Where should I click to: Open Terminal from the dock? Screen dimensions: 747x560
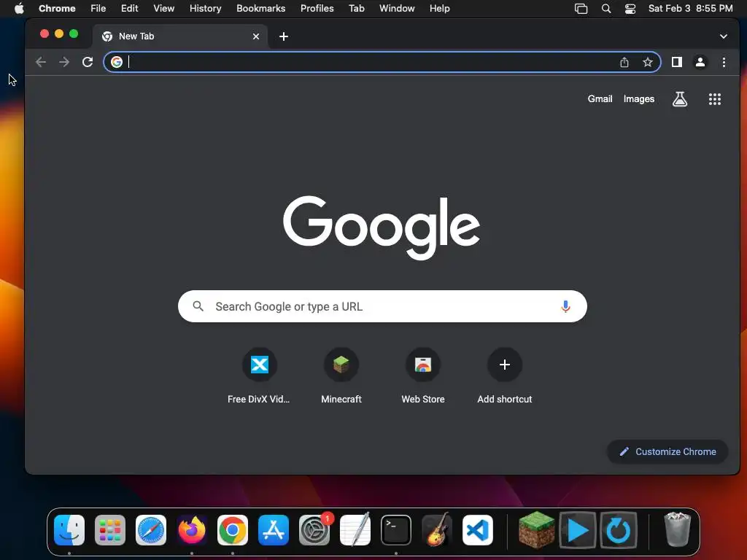pos(396,530)
